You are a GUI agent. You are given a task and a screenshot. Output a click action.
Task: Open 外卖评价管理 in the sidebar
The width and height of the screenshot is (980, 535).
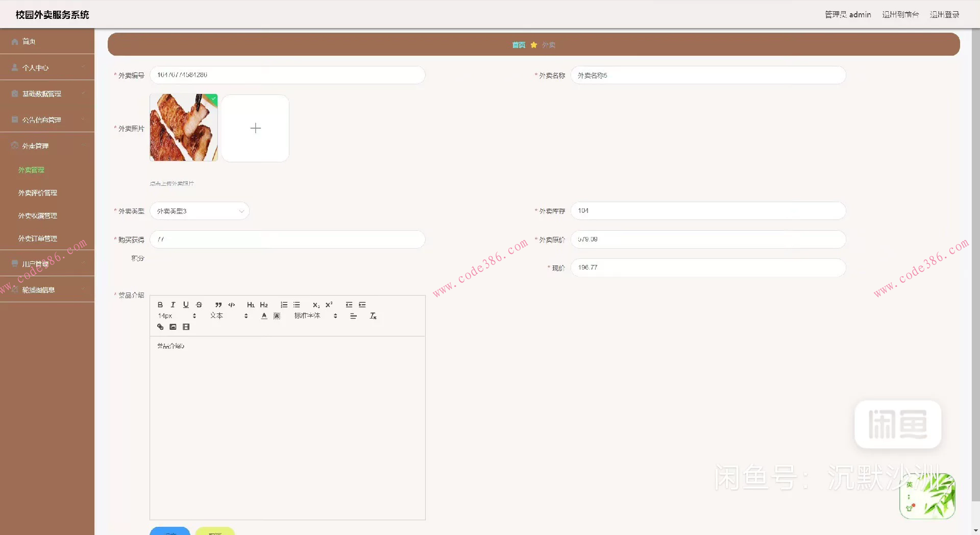click(x=38, y=193)
